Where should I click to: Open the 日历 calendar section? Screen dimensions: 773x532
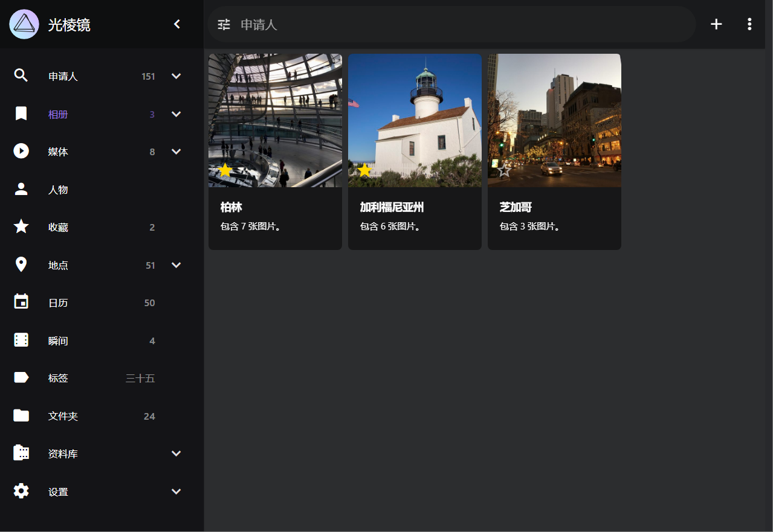pyautogui.click(x=58, y=303)
